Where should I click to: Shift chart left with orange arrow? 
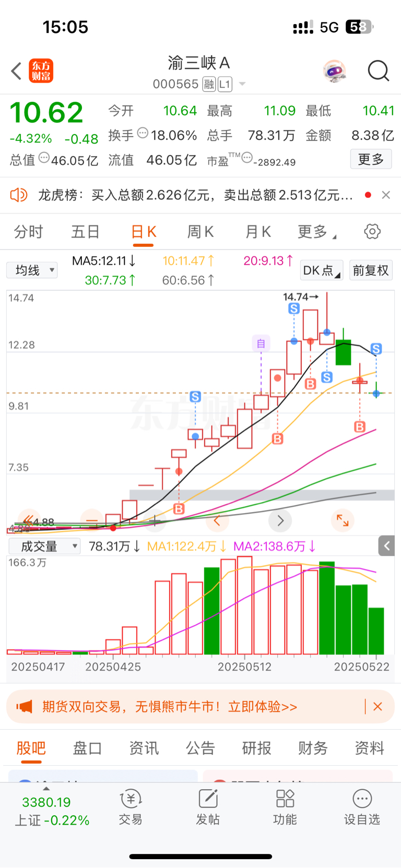[217, 520]
